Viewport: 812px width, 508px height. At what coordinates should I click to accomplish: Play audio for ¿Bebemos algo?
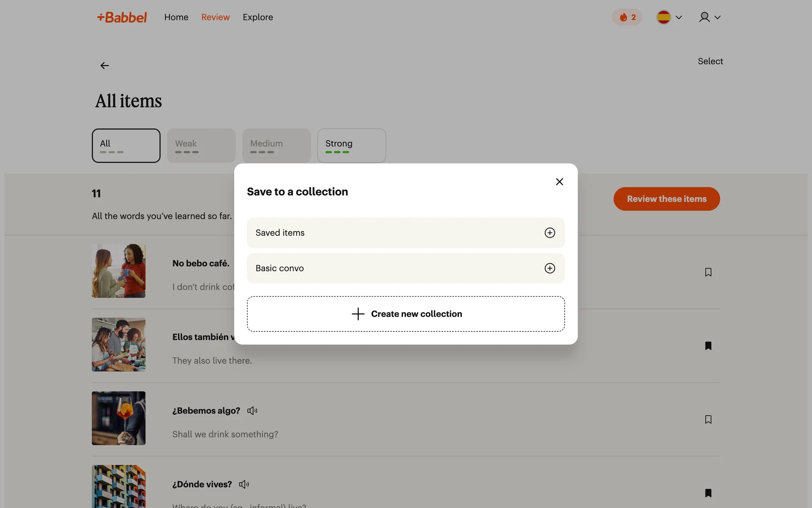[x=252, y=411]
